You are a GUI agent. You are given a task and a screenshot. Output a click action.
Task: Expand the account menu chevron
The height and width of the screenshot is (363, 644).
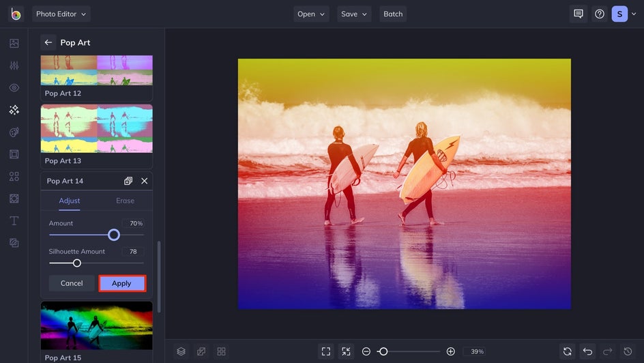pyautogui.click(x=634, y=14)
